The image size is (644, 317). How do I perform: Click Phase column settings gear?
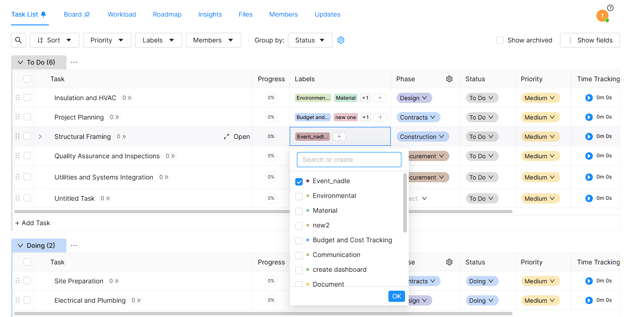click(449, 79)
